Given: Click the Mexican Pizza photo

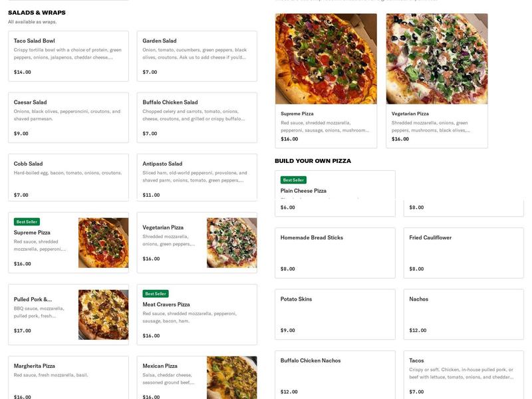Looking at the screenshot, I should [231, 378].
